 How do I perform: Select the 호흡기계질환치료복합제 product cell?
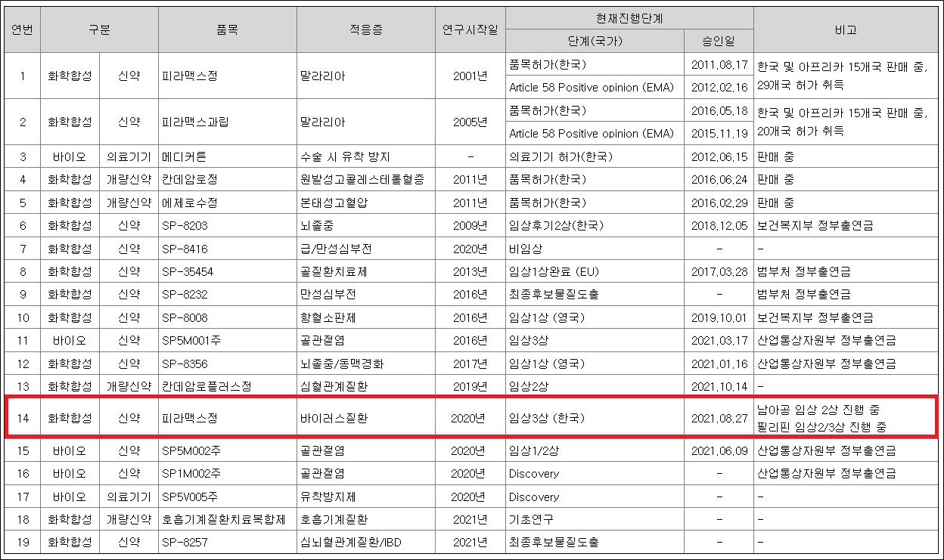coord(227,519)
